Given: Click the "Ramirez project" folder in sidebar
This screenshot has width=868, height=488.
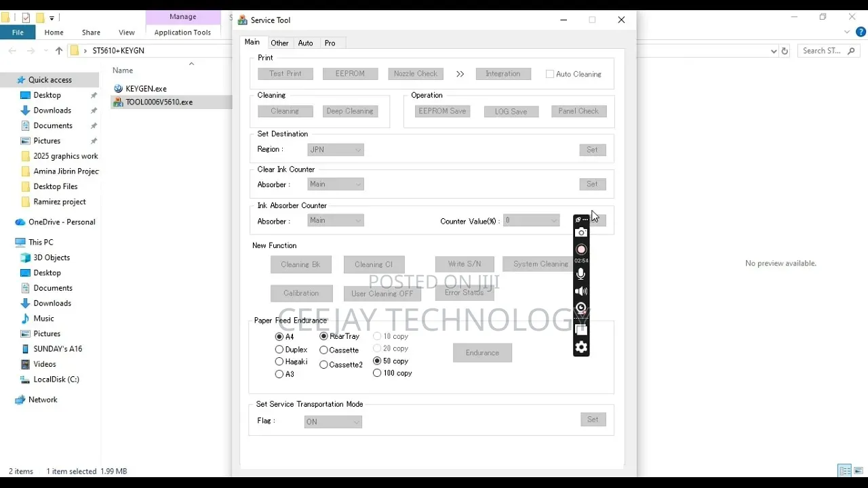Looking at the screenshot, I should 54,202.
